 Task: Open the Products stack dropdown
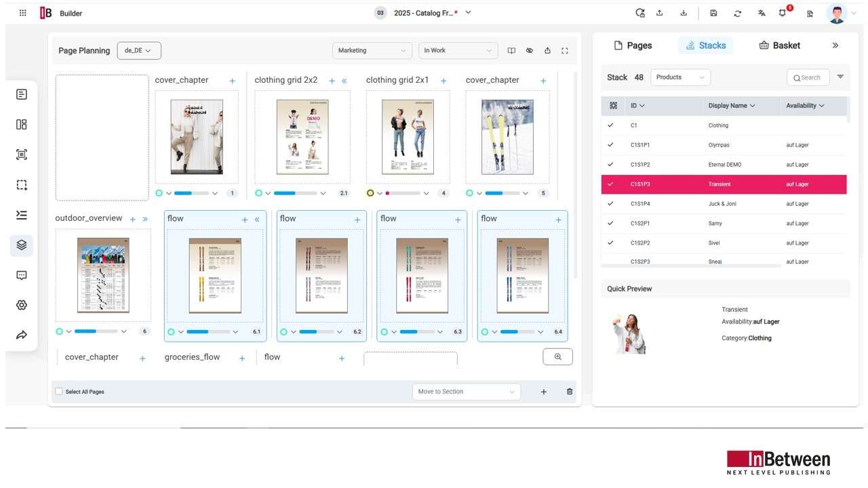[680, 77]
